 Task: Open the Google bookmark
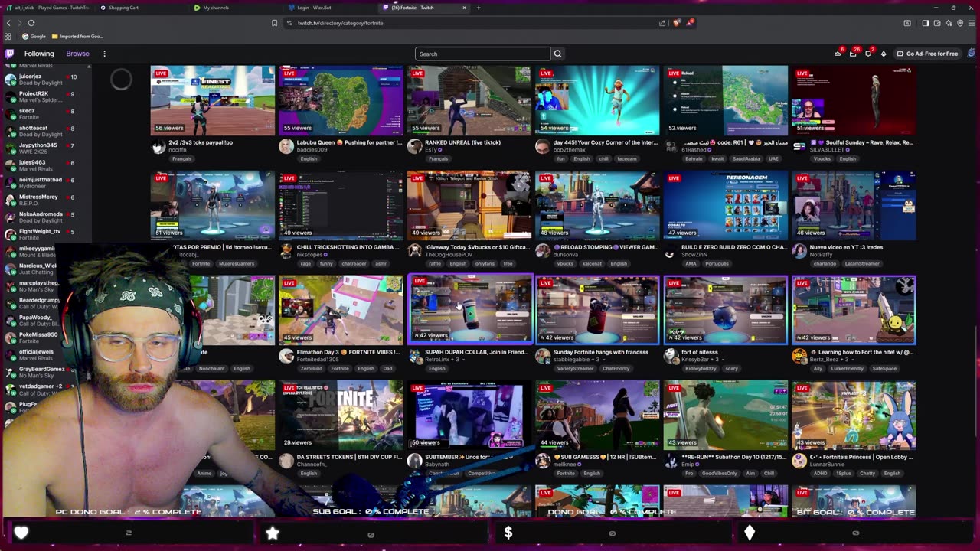tap(34, 36)
